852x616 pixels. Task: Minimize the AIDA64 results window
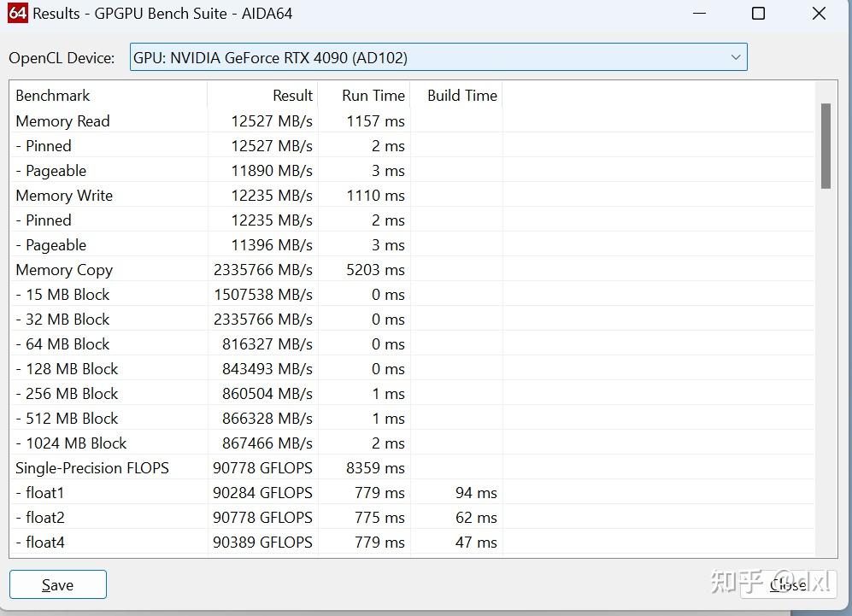pos(700,13)
